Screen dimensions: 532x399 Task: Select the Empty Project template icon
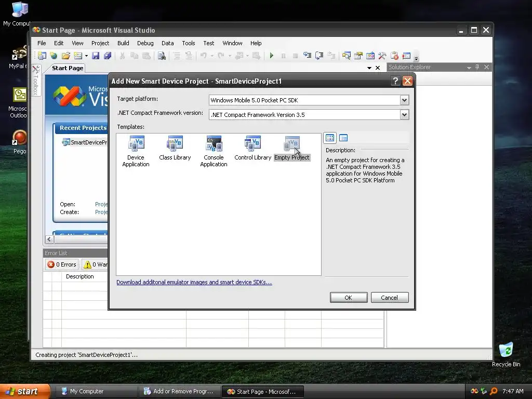(292, 143)
